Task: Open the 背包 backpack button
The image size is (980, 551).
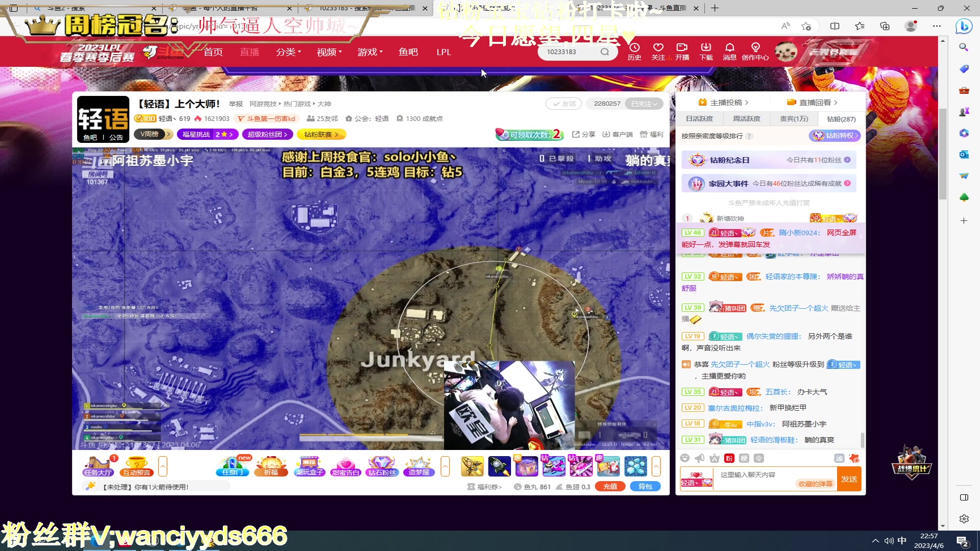Action: click(645, 487)
